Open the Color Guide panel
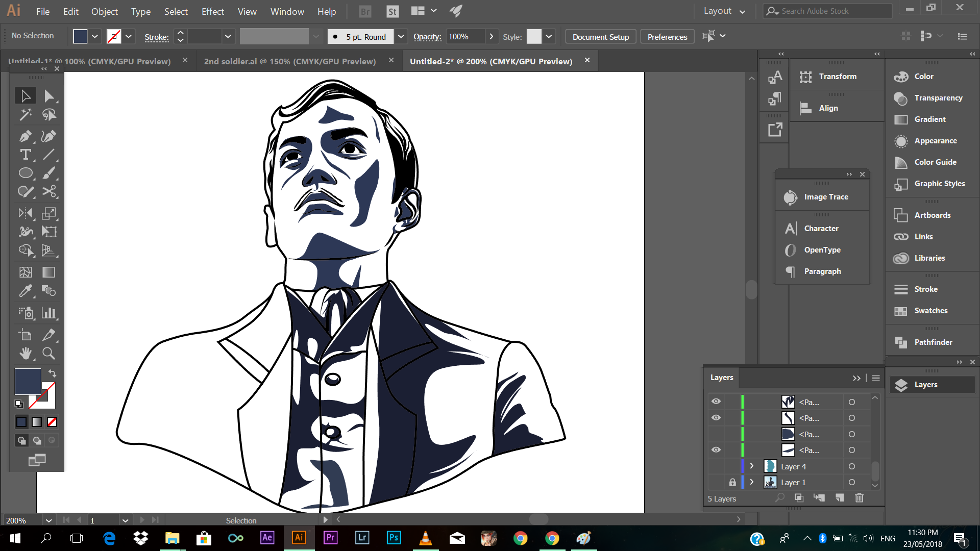Screen dimensions: 980x551 (935, 162)
